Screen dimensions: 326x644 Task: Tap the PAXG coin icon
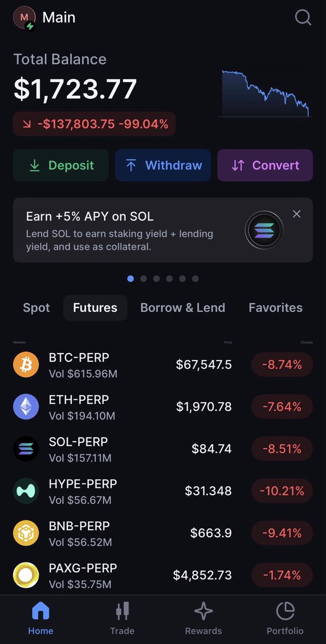coord(26,575)
